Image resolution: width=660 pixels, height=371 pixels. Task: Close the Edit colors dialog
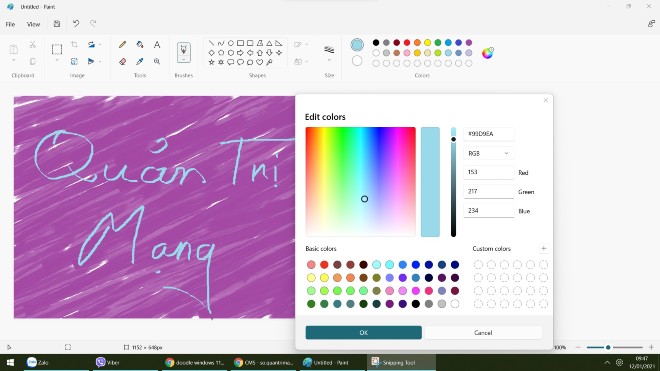[x=546, y=100]
